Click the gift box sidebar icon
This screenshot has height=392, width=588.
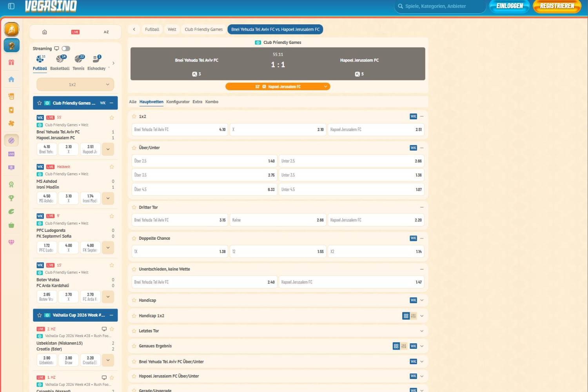11,62
